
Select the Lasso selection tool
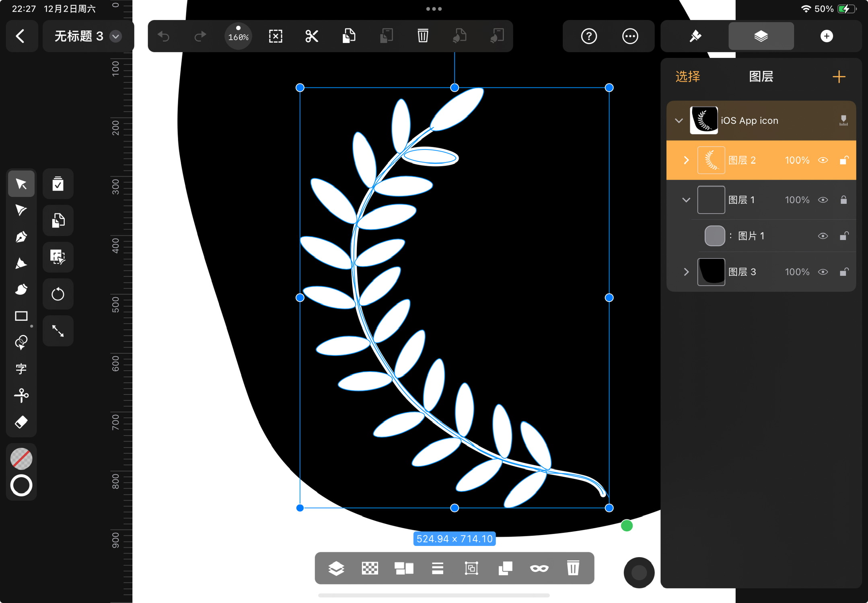(21, 343)
